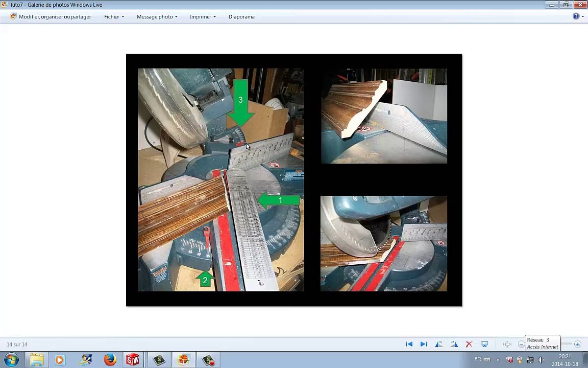Open the Imprimer menu
Screen dimensions: 588x368
[203, 16]
